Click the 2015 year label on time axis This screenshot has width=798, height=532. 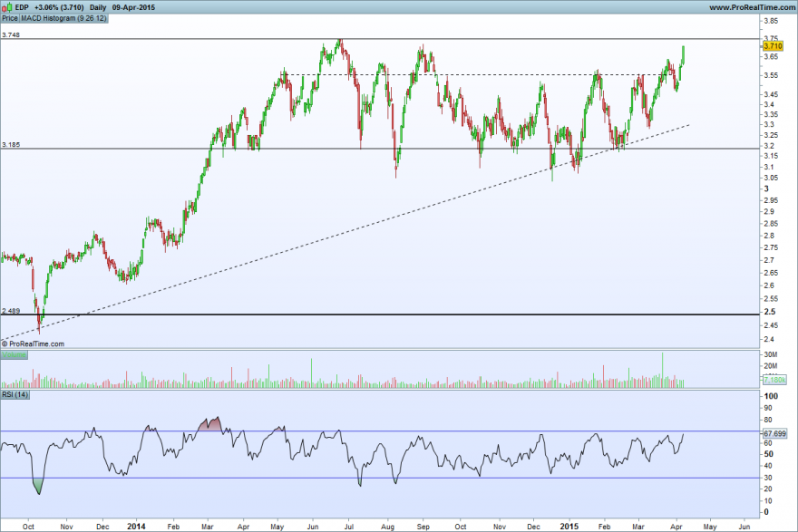(569, 527)
